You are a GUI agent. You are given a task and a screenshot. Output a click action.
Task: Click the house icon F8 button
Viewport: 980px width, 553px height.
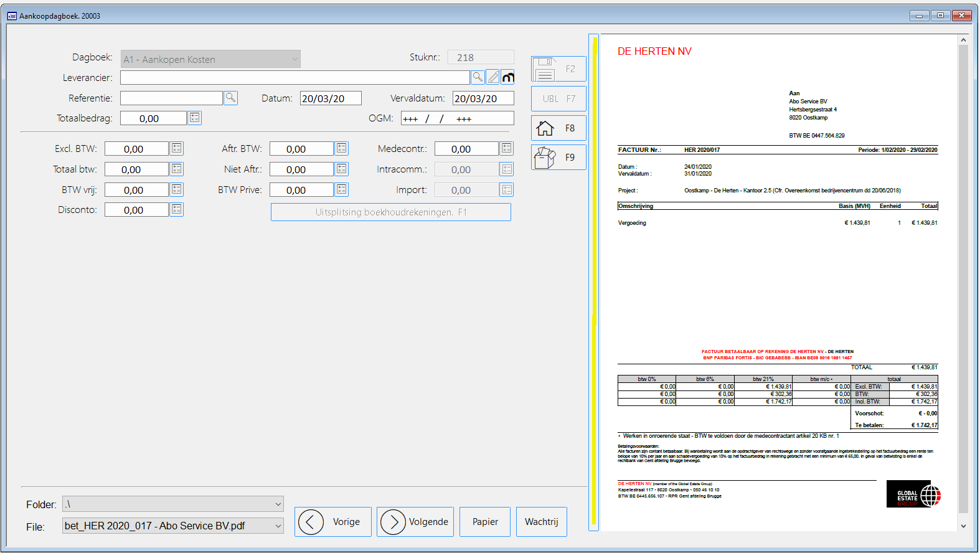pos(558,128)
